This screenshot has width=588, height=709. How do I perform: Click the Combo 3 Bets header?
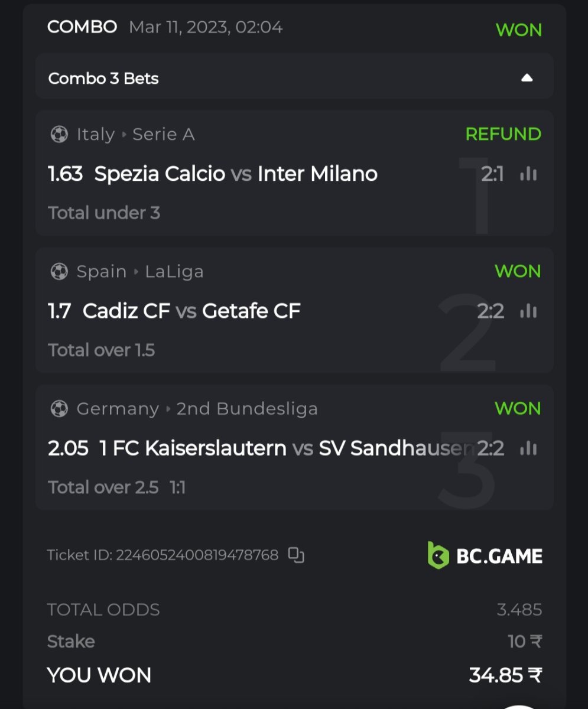[x=103, y=79]
